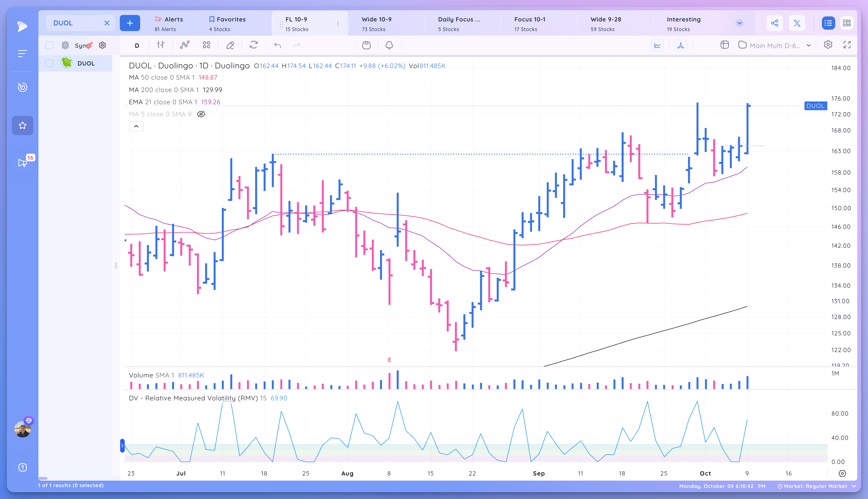The image size is (868, 499).
Task: Toggle the node-tree panel button
Action: [x=681, y=45]
